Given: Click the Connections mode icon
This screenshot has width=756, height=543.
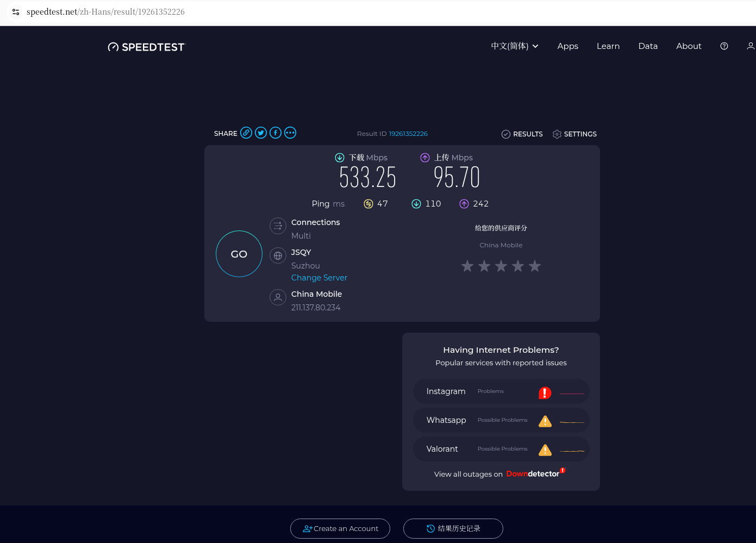Looking at the screenshot, I should click(x=278, y=226).
